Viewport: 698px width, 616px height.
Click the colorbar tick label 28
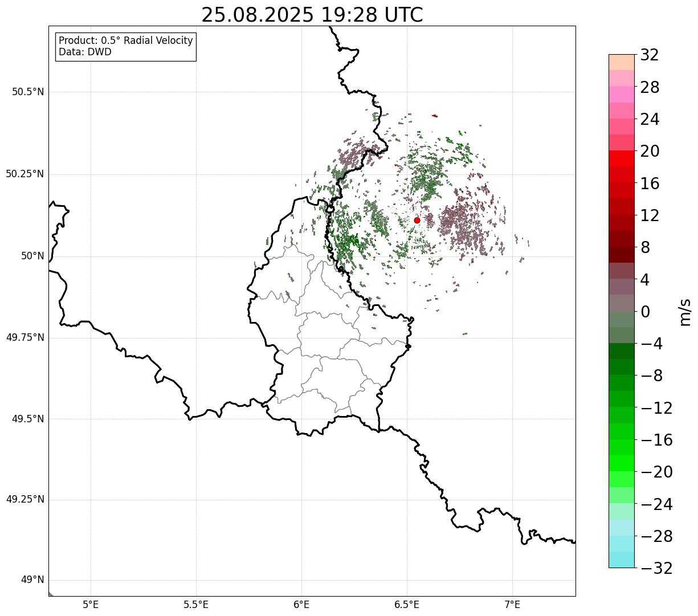coord(650,87)
